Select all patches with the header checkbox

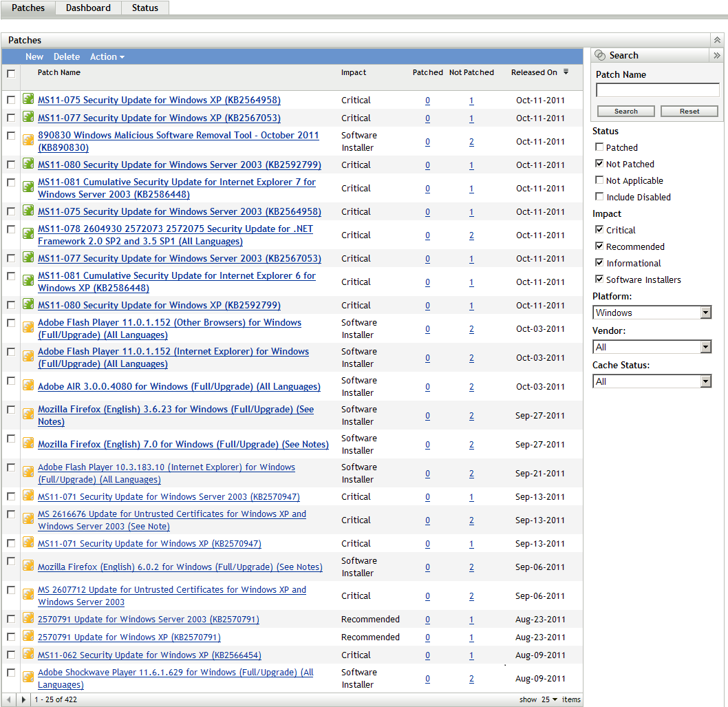pos(11,74)
